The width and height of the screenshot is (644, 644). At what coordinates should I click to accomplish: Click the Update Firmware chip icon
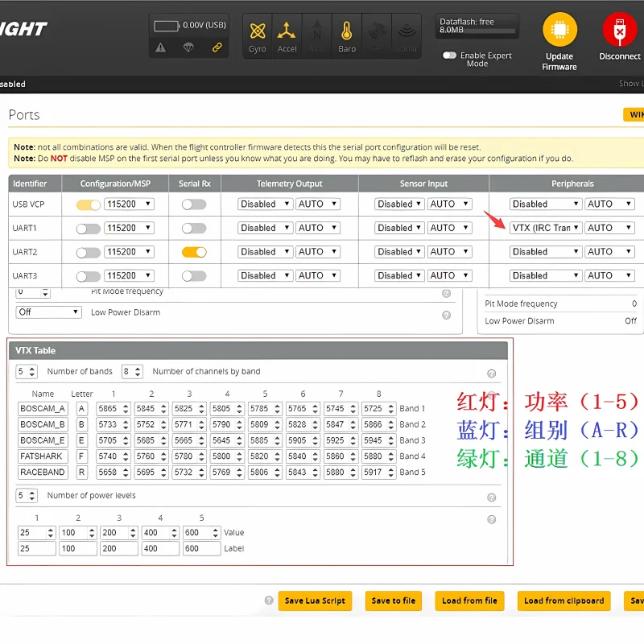(559, 30)
